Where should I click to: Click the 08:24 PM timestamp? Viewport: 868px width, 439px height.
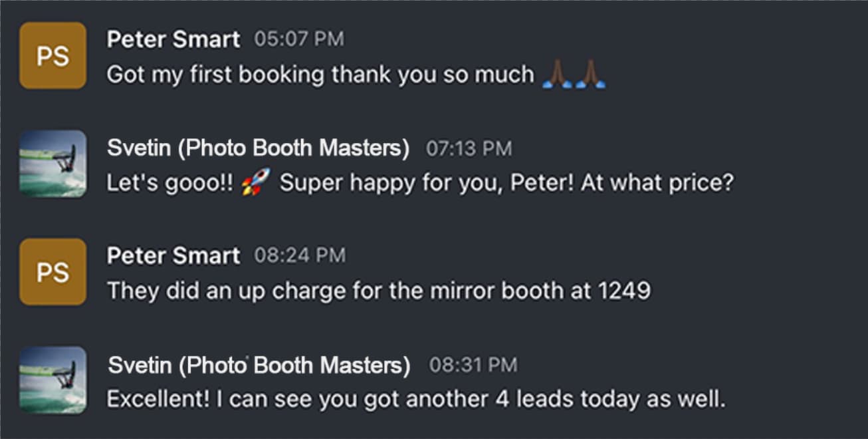(x=300, y=255)
